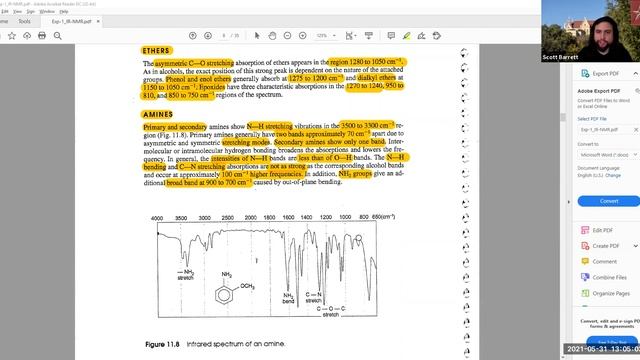640x360 pixels.
Task: Click the document vertical scrollbar thumb
Action: 563,118
